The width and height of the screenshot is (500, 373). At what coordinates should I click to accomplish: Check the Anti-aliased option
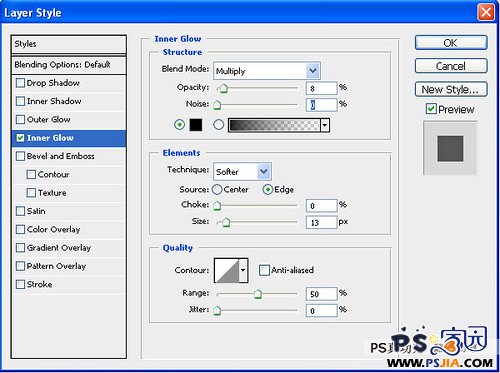click(264, 270)
